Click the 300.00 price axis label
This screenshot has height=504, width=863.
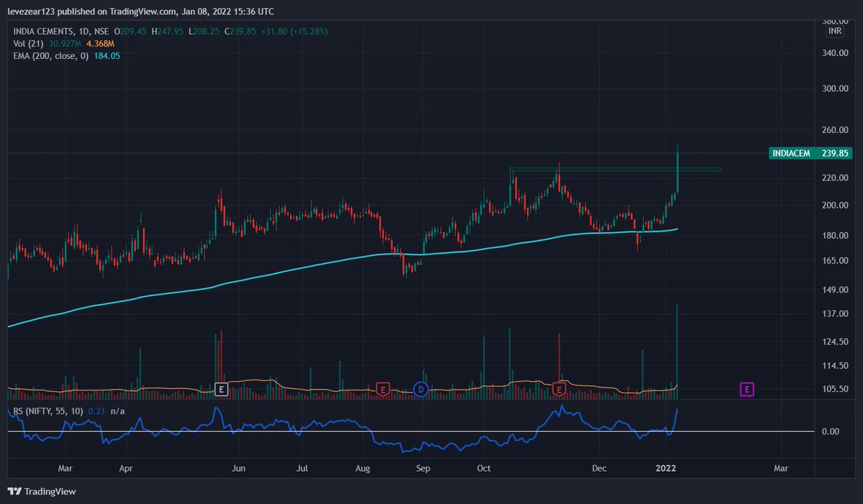(835, 88)
